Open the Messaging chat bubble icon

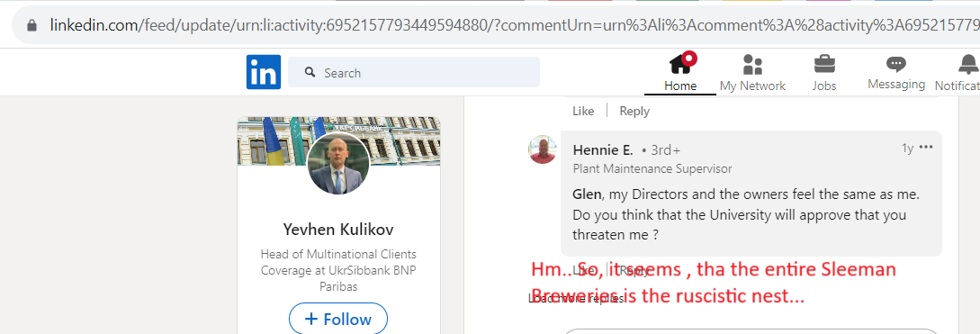tap(895, 64)
